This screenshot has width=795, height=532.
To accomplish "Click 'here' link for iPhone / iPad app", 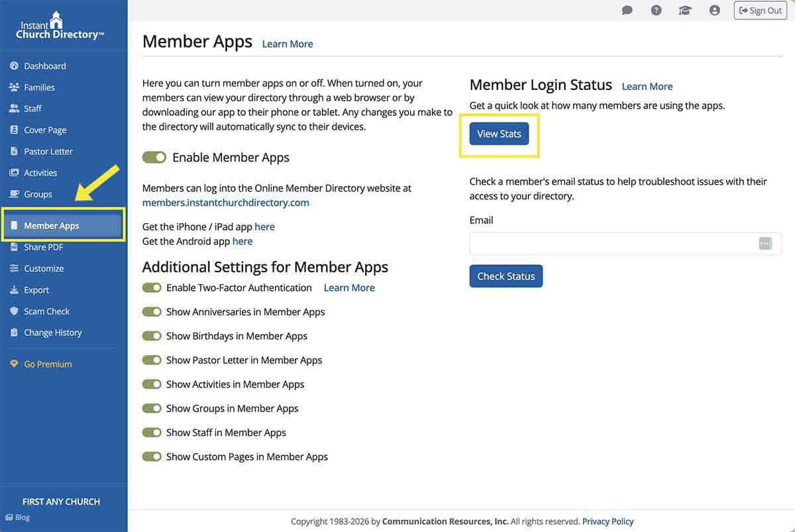I will (x=264, y=227).
